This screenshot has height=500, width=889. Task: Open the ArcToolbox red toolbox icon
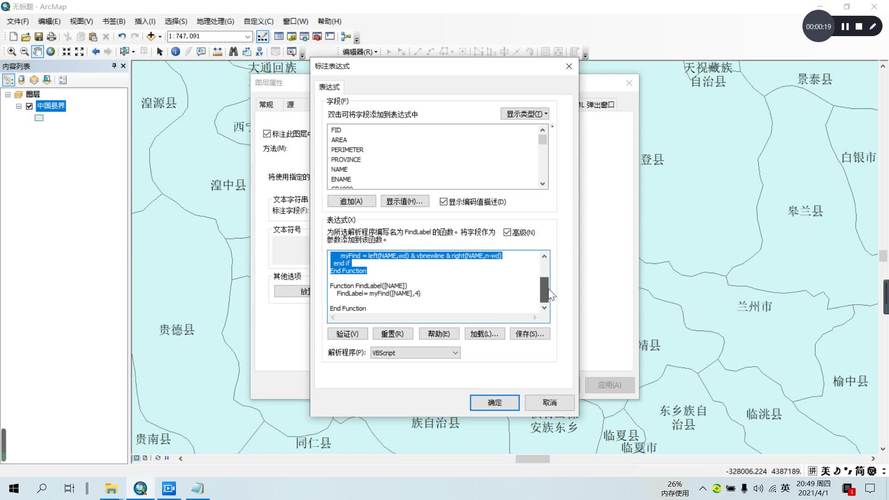point(317,37)
